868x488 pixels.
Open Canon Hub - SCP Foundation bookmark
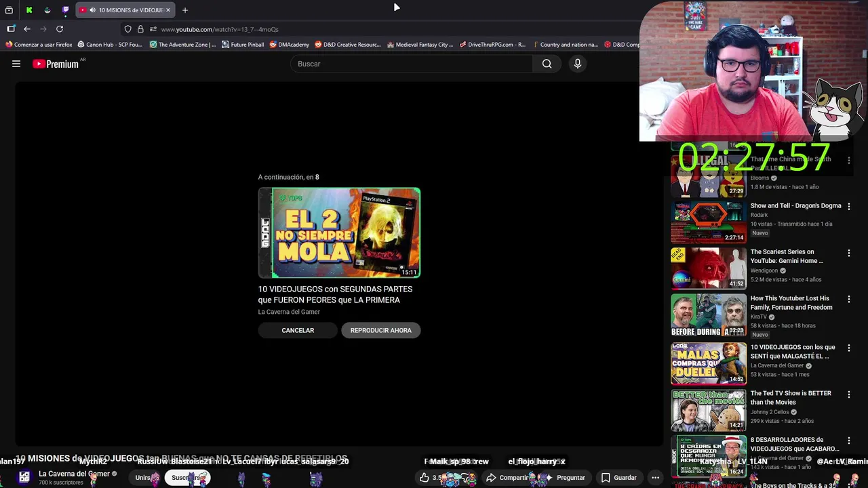tap(110, 45)
